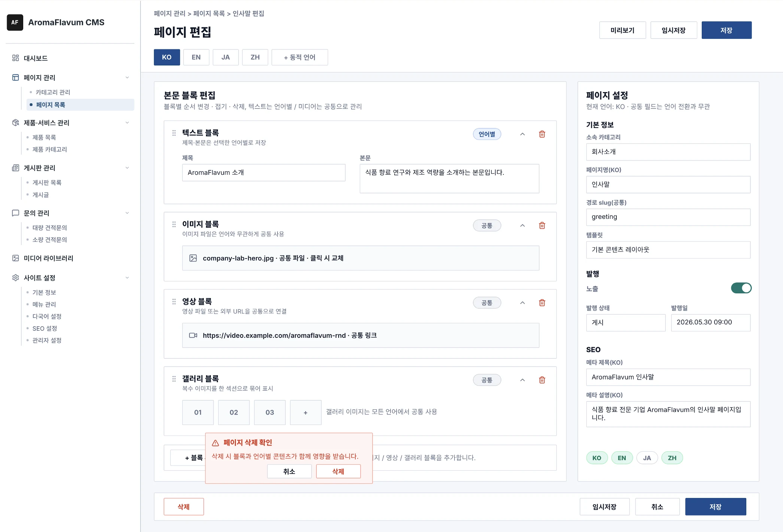
Task: Toggle the ZH language pill in page settings
Action: coord(672,458)
